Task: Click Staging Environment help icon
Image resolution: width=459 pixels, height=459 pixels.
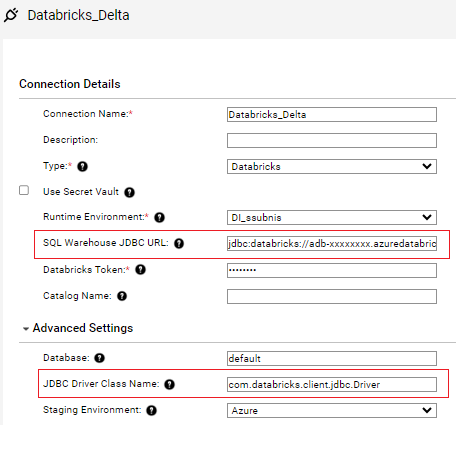Action: click(152, 410)
